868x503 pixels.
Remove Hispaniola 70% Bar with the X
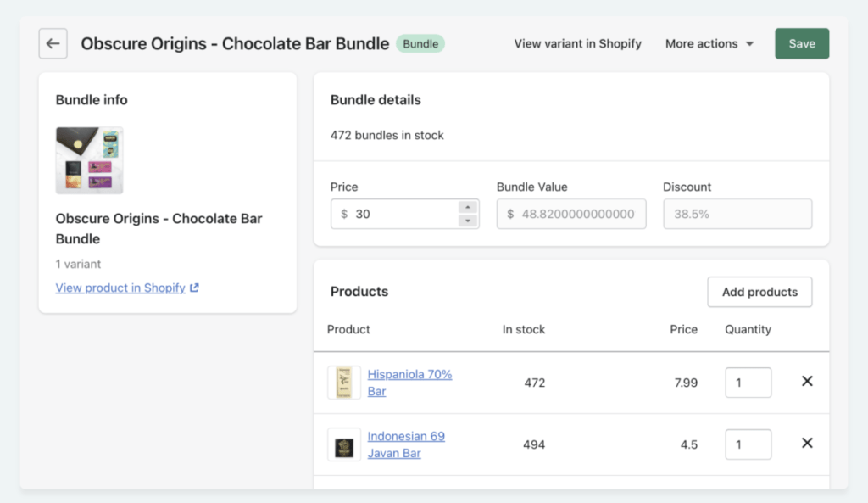(x=806, y=382)
